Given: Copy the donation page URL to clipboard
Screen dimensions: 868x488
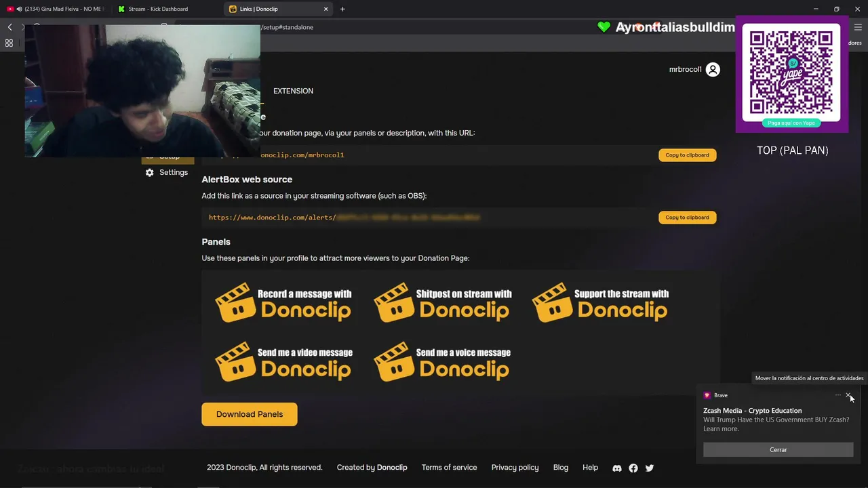Looking at the screenshot, I should tap(687, 155).
